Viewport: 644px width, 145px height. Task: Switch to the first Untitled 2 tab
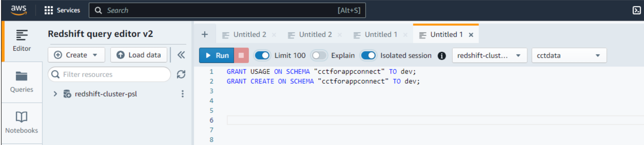click(x=250, y=34)
